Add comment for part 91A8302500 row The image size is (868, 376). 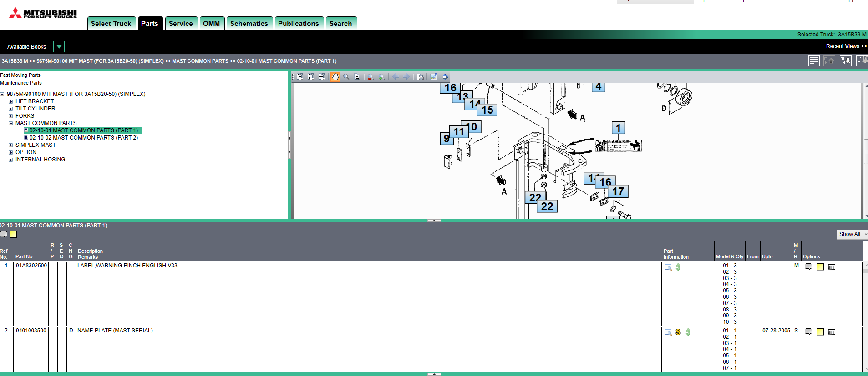click(x=808, y=267)
